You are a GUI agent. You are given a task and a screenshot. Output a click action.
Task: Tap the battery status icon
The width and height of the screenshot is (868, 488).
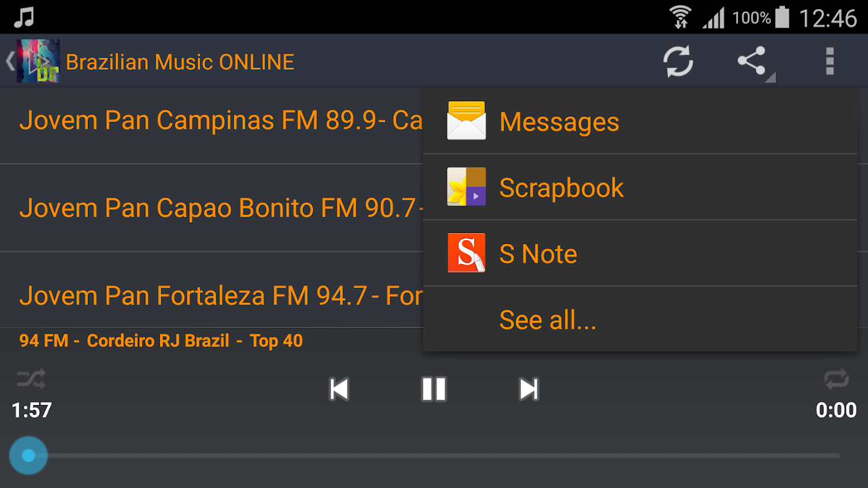point(782,17)
